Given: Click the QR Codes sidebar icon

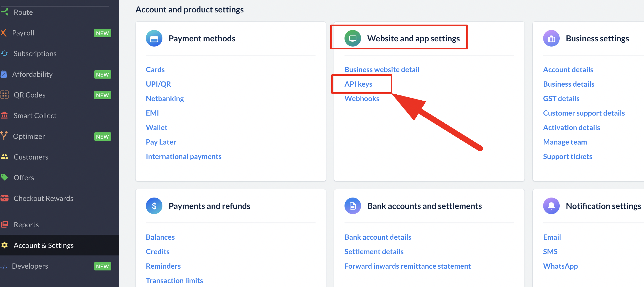Looking at the screenshot, I should pos(4,95).
